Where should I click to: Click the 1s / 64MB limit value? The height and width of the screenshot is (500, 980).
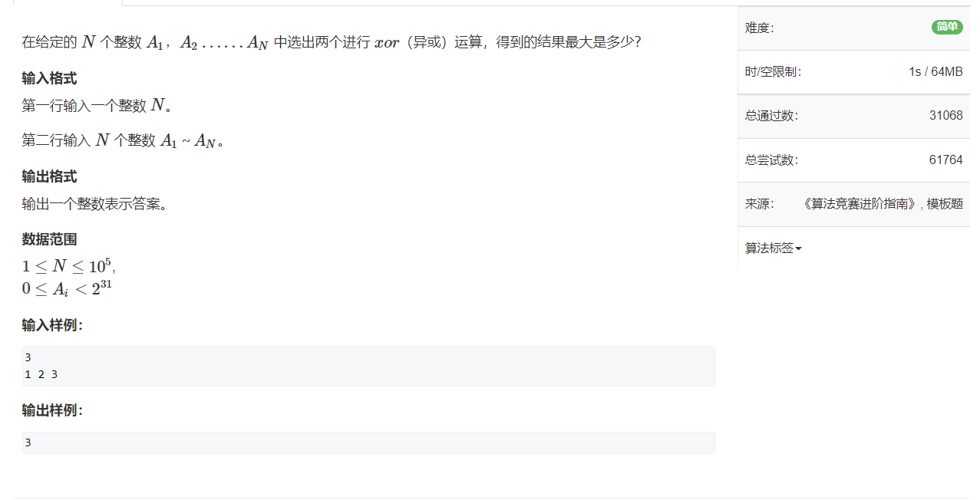pyautogui.click(x=935, y=72)
